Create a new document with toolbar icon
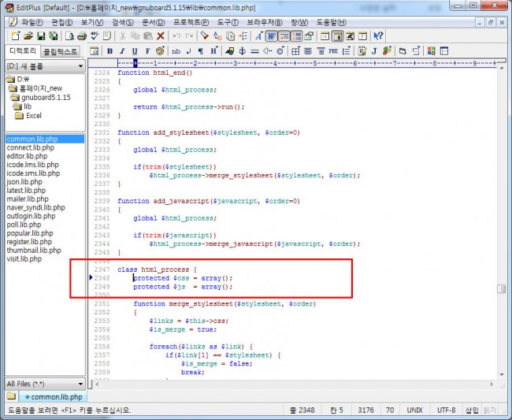The image size is (512, 420). pyautogui.click(x=15, y=36)
